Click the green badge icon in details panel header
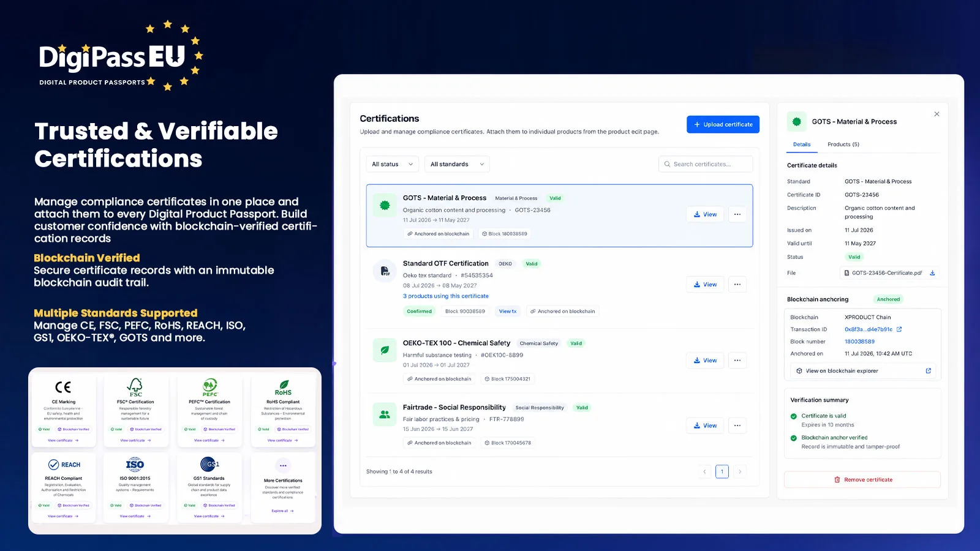The image size is (980, 551). click(x=797, y=122)
